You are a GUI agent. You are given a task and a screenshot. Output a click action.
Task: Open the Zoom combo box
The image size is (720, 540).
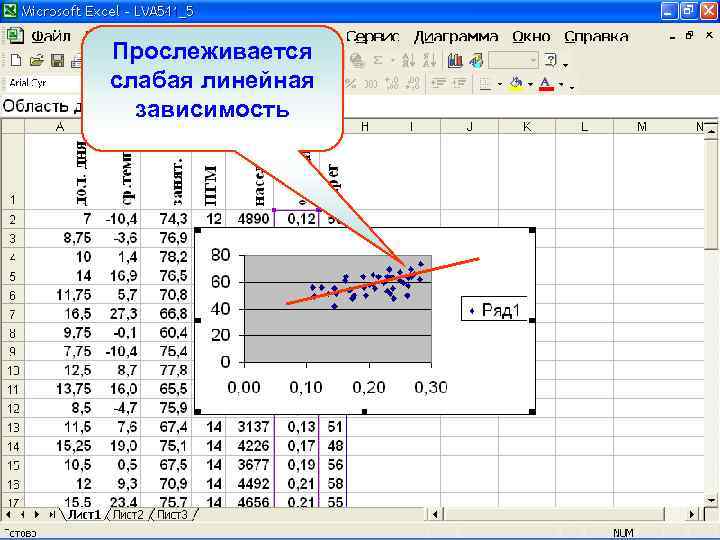512,60
